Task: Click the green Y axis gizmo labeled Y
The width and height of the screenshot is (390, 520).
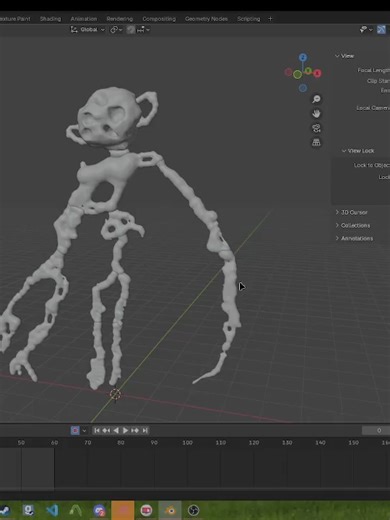Action: (x=308, y=71)
